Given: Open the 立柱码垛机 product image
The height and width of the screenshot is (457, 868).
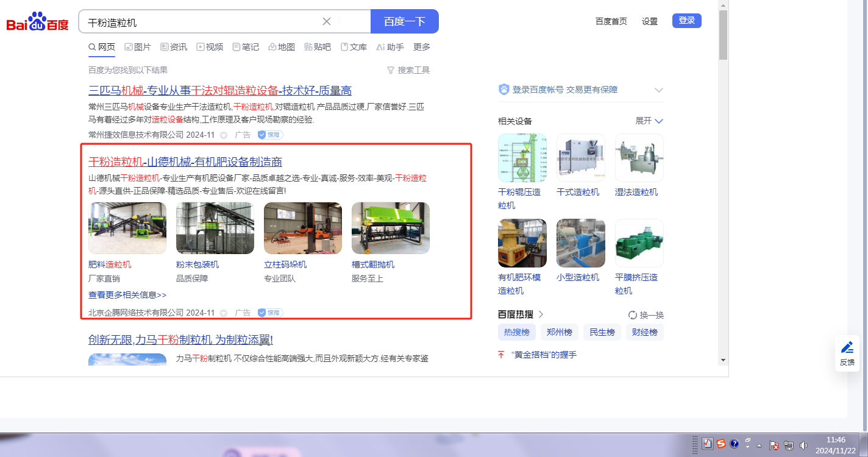Looking at the screenshot, I should pyautogui.click(x=303, y=228).
